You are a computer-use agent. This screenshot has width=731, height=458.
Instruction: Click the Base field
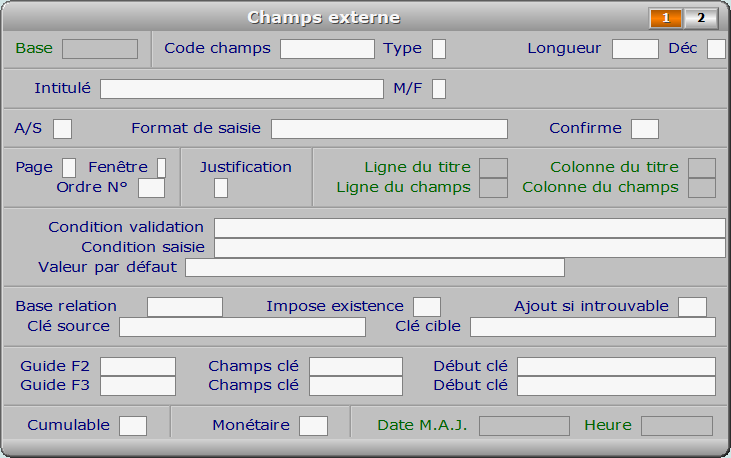tap(100, 49)
